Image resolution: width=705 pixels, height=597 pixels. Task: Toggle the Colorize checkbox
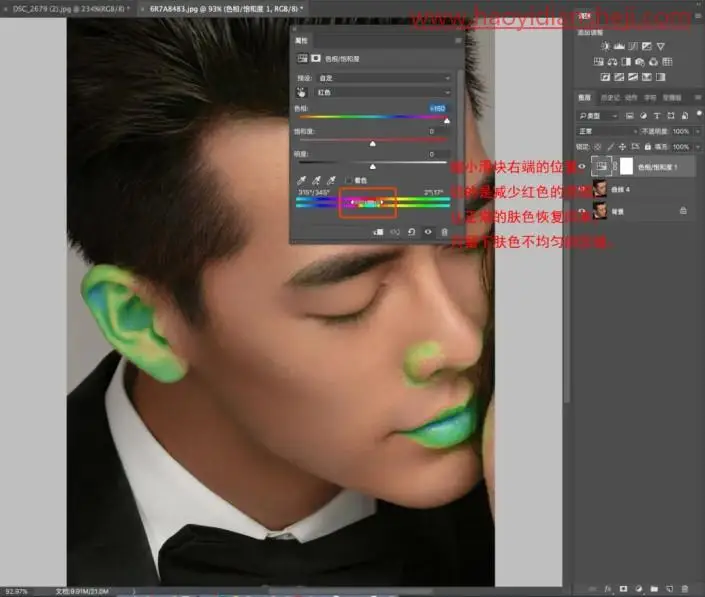coord(348,180)
